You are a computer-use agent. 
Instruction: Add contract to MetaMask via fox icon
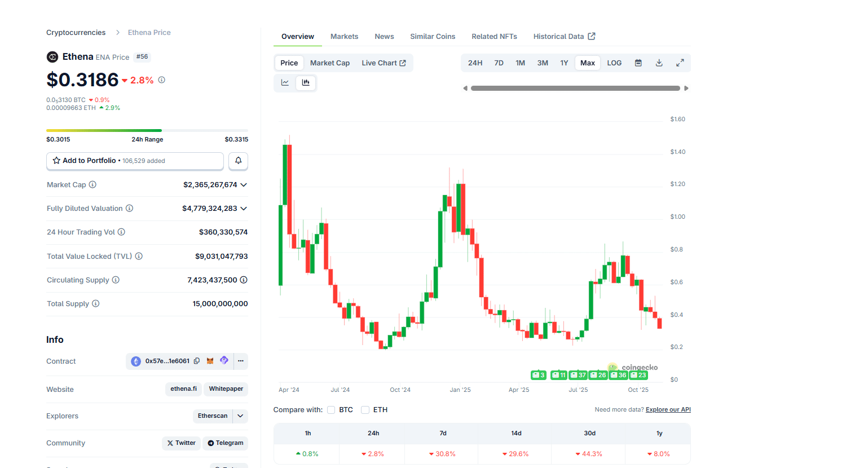coord(210,361)
